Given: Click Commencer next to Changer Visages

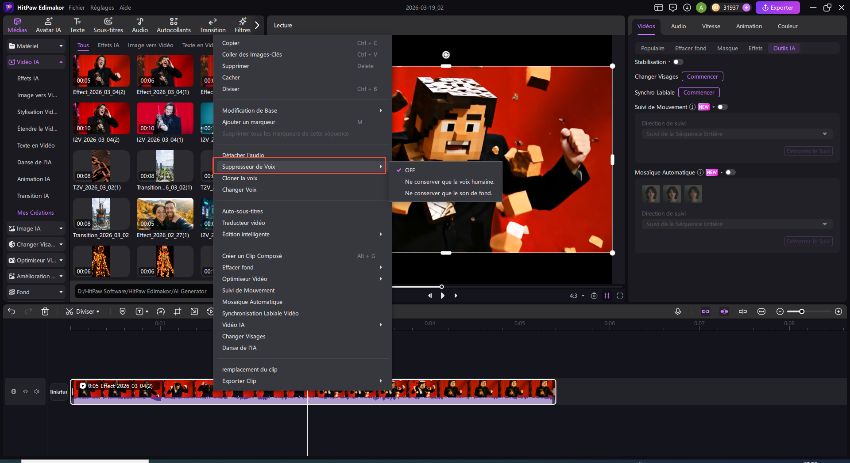Looking at the screenshot, I should pos(704,77).
